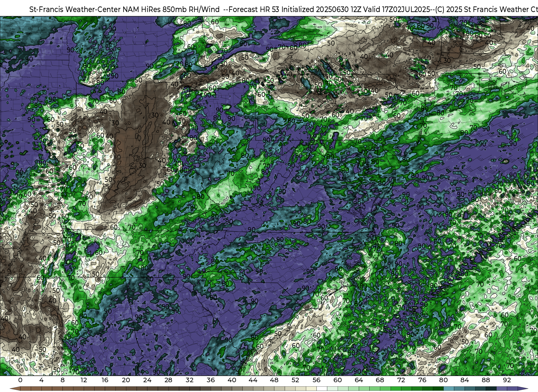Click the 'Forecast HR 53' text
Screen dimensions: 538x392
click(x=254, y=9)
